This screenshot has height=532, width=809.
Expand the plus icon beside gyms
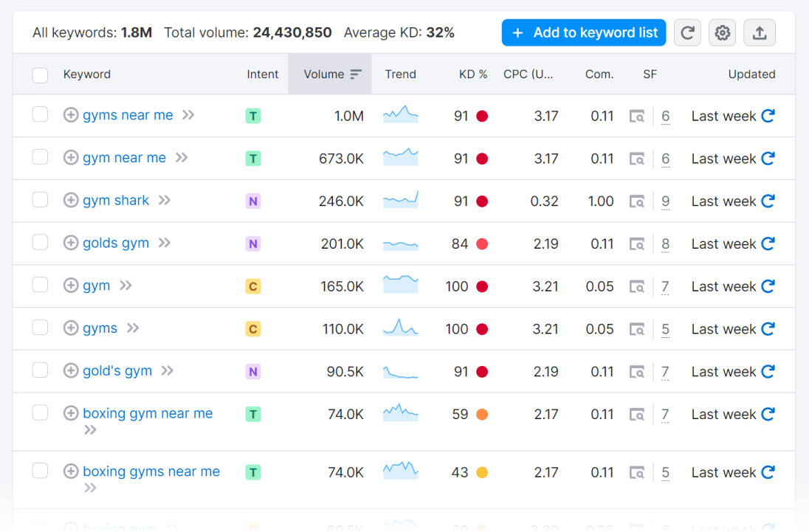coord(72,328)
